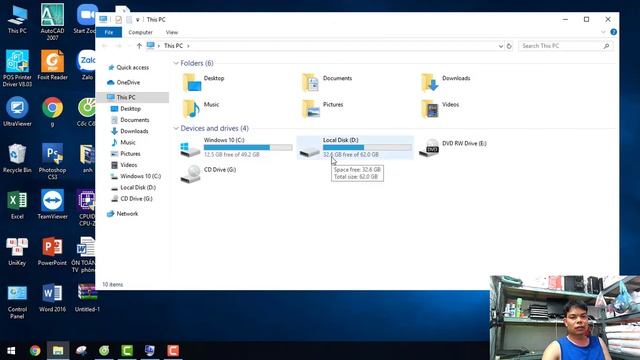Click the "10 items" status text
The width and height of the screenshot is (640, 360).
(x=113, y=284)
